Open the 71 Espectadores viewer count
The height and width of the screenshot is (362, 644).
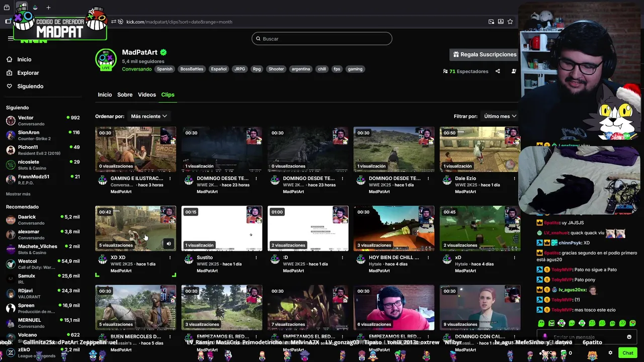point(465,71)
